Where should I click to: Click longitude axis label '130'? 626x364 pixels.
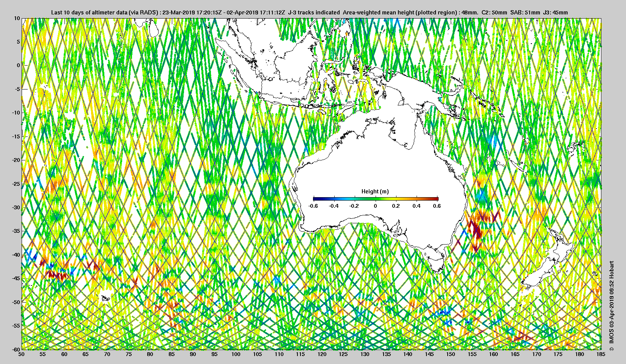click(x=365, y=354)
